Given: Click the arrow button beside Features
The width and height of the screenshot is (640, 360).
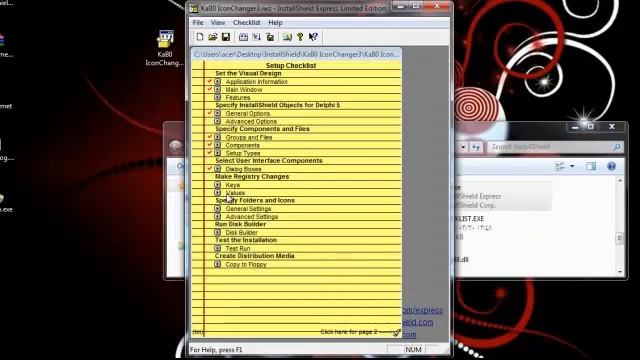Looking at the screenshot, I should coord(218,98).
